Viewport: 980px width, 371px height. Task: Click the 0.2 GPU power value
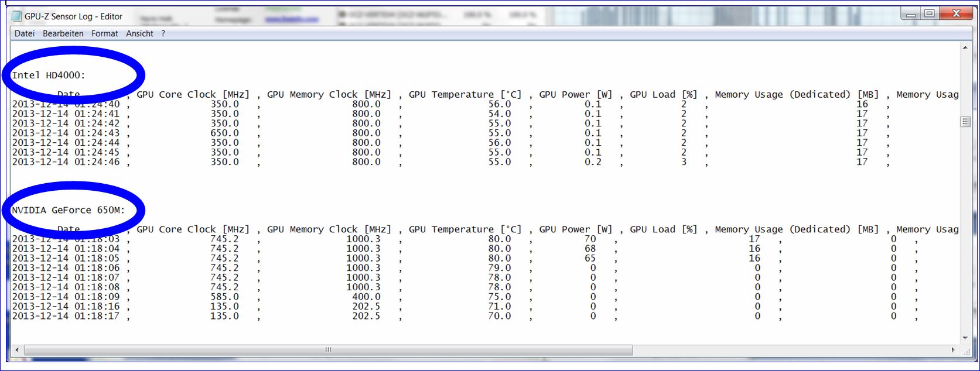pos(593,162)
